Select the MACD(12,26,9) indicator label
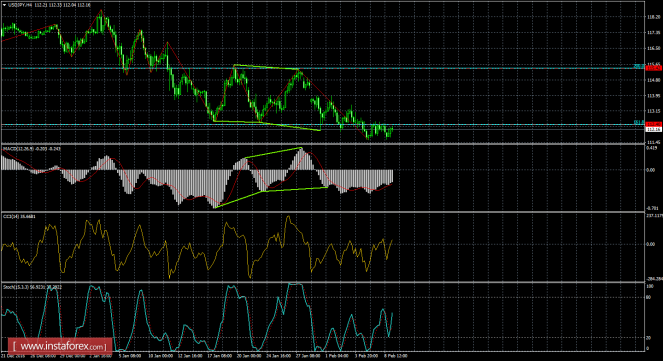Image resolution: width=663 pixels, height=361 pixels. pyautogui.click(x=33, y=149)
